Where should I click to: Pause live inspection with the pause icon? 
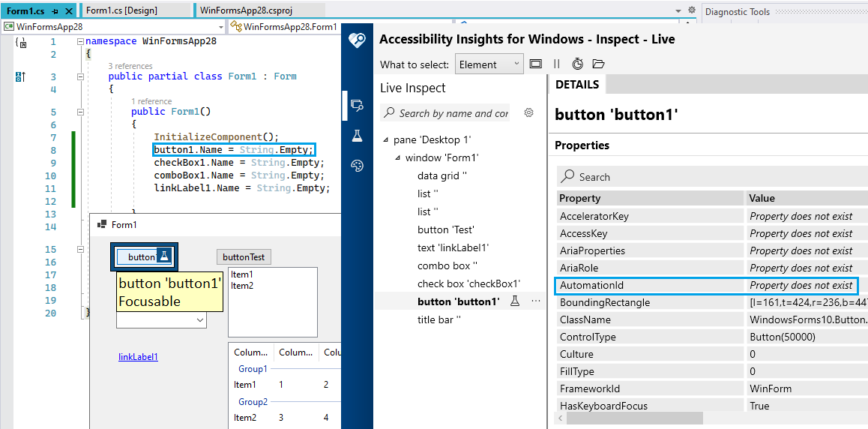[557, 64]
